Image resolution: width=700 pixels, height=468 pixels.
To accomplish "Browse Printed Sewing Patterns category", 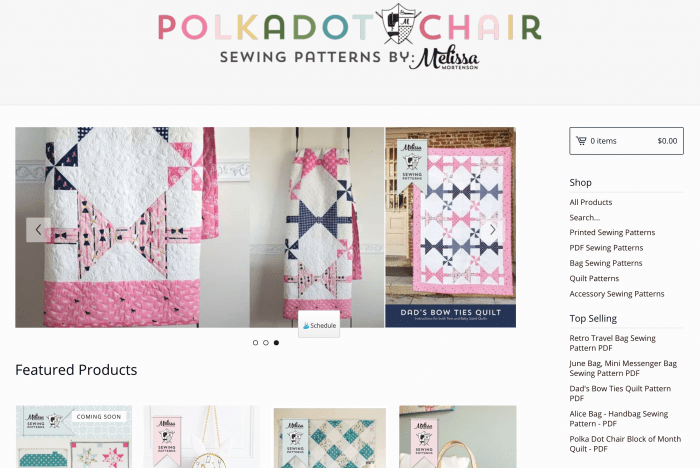I will point(612,232).
